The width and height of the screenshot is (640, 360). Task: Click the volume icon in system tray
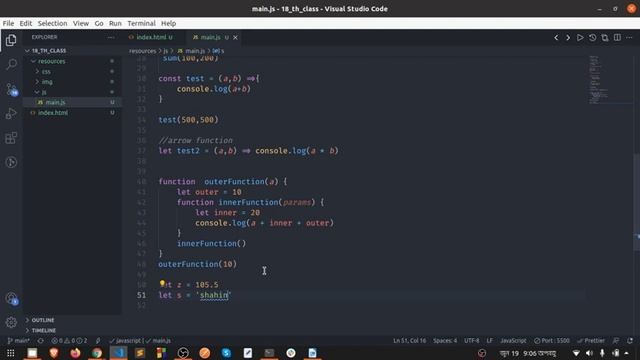click(589, 353)
